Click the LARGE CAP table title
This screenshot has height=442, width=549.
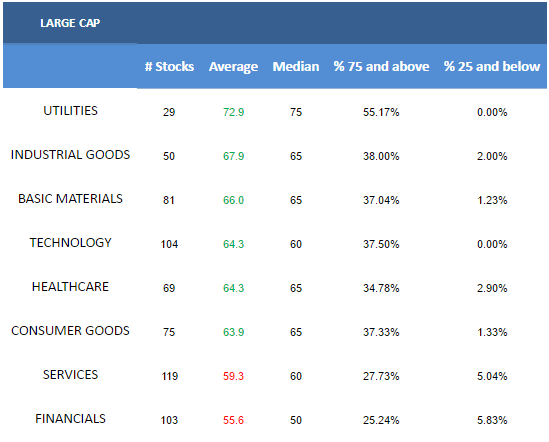(x=70, y=23)
